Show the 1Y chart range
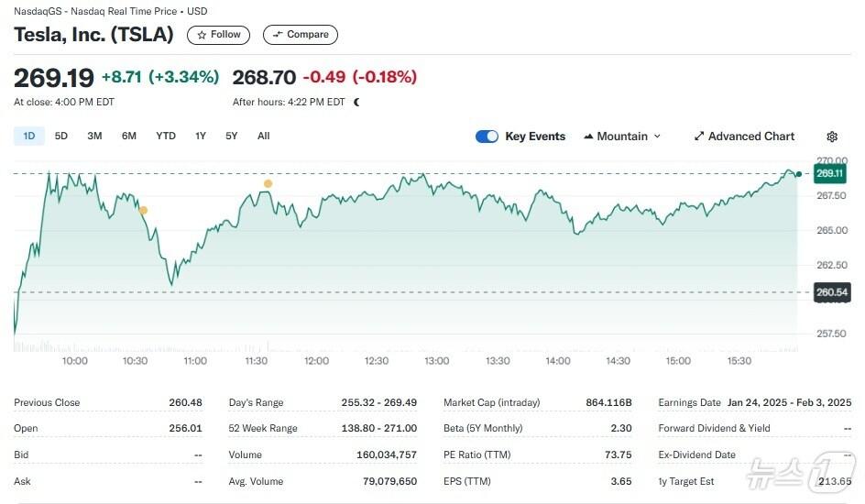 click(x=201, y=137)
